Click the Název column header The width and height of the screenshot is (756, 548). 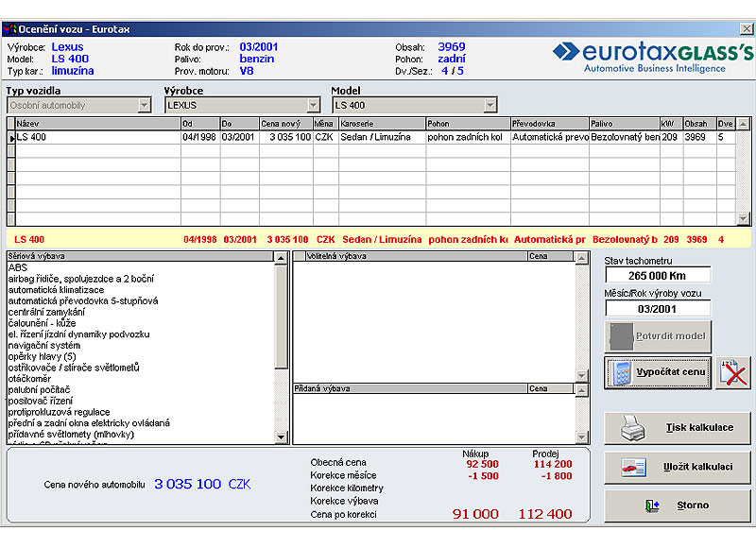click(x=98, y=124)
